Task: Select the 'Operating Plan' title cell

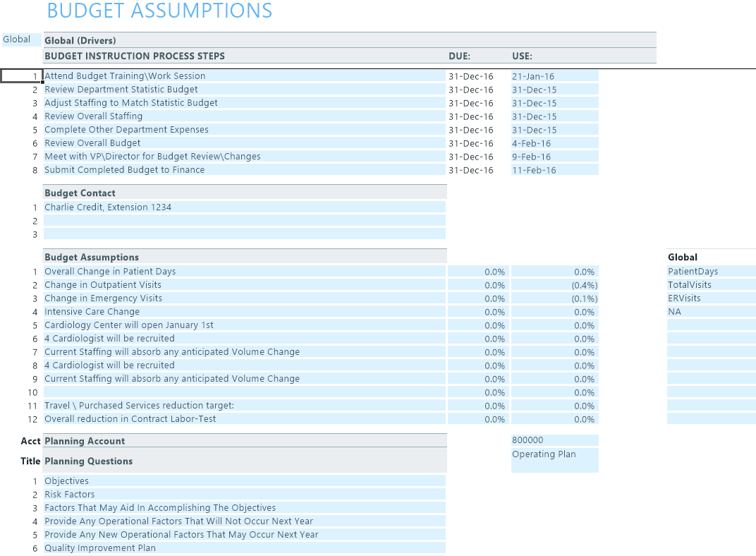Action: (x=554, y=454)
